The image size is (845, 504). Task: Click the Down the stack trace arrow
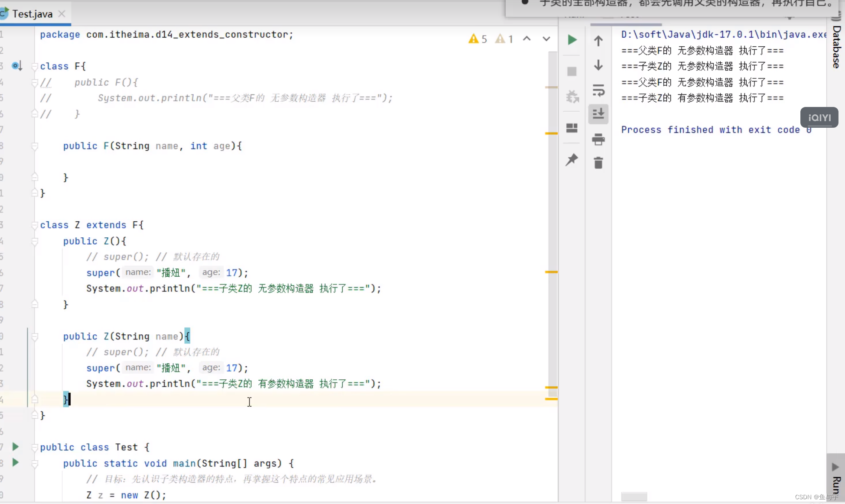coord(598,65)
